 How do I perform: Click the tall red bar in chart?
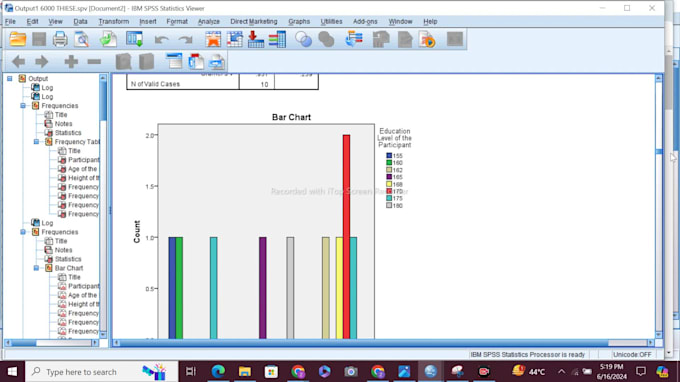point(347,236)
